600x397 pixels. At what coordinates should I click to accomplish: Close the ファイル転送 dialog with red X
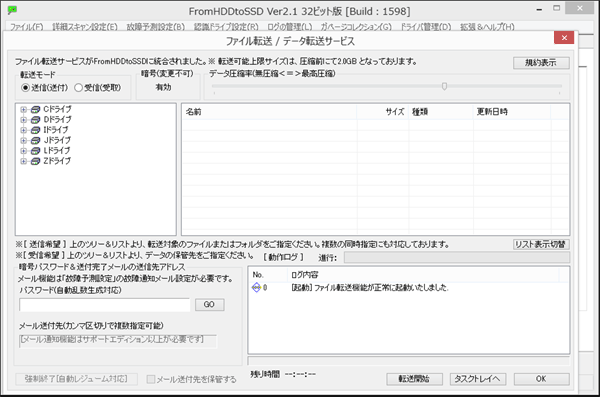pos(564,38)
